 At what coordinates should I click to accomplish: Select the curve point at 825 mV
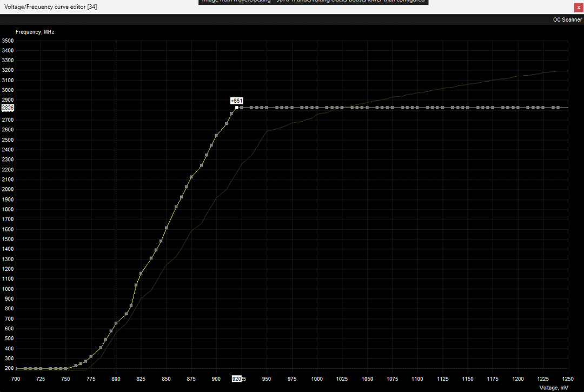pos(141,273)
